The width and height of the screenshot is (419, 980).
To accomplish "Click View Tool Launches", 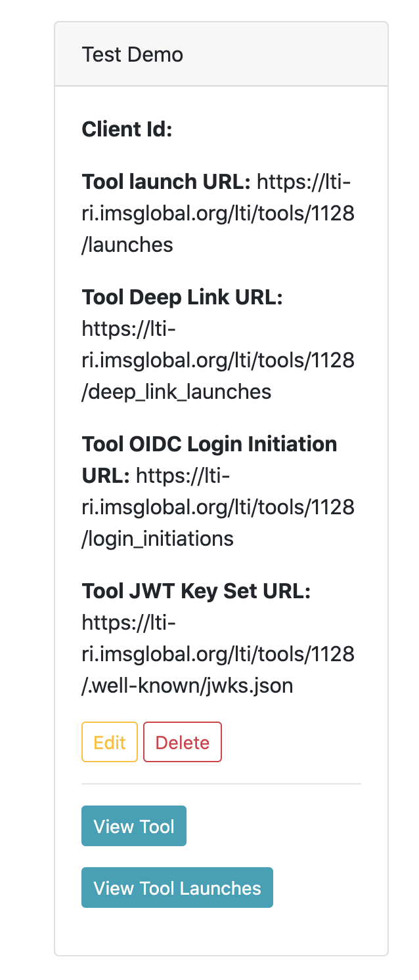I will tap(177, 887).
